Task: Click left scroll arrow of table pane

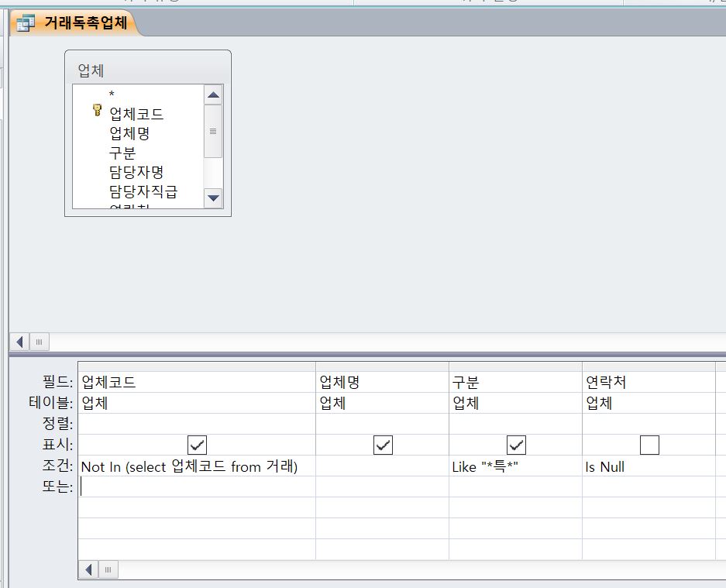Action: point(20,342)
